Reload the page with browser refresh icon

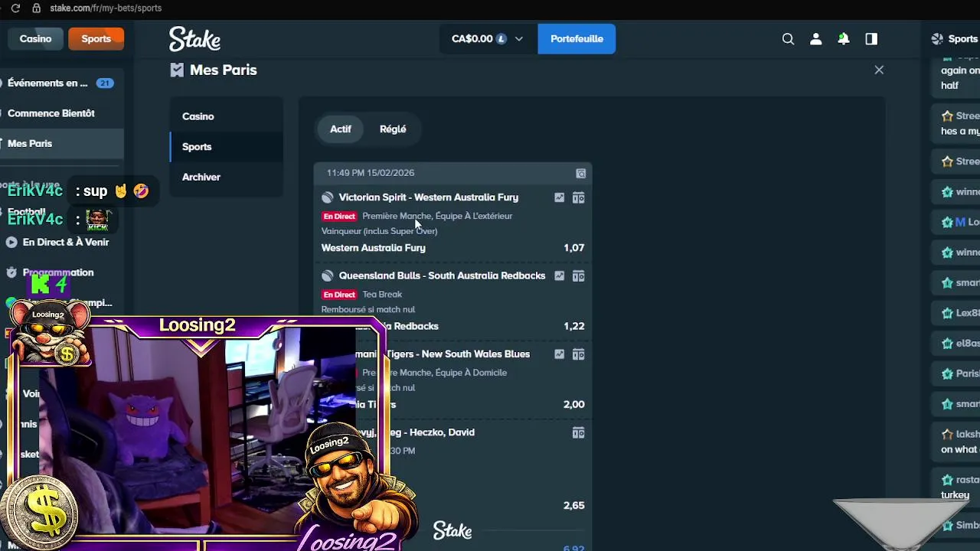15,8
